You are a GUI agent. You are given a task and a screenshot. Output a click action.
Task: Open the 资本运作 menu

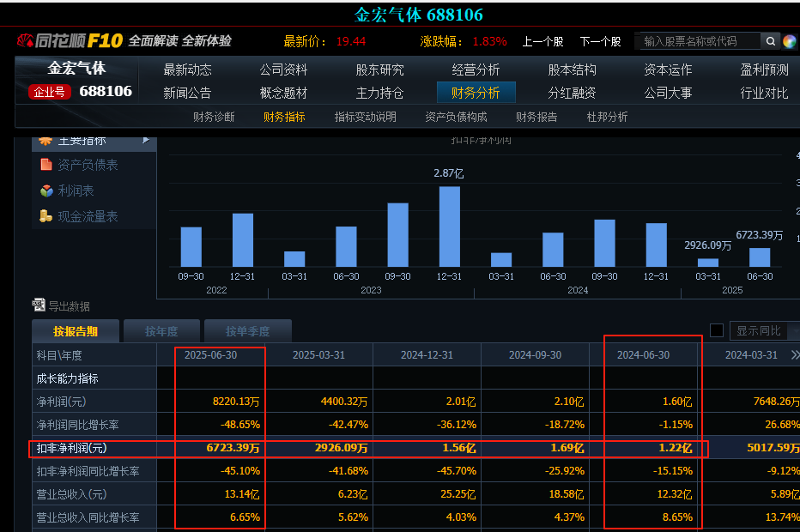pyautogui.click(x=668, y=70)
